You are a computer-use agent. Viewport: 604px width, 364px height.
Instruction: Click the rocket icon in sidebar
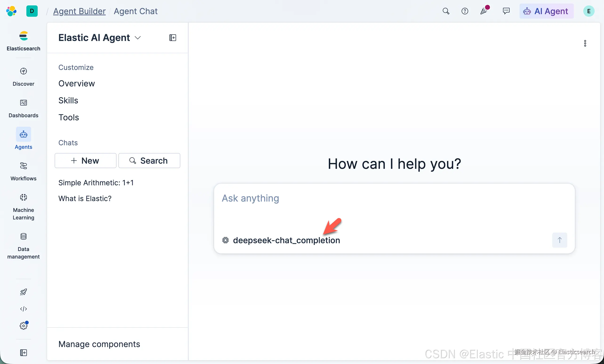[24, 292]
